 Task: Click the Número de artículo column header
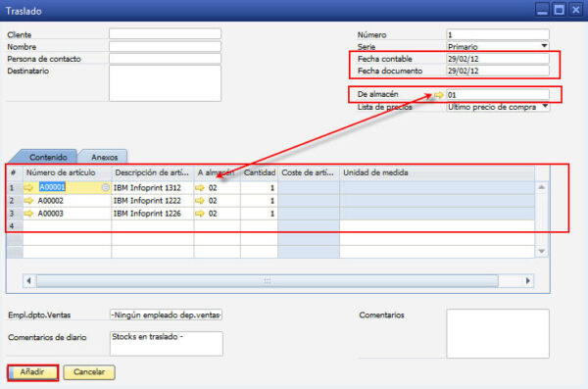click(67, 172)
